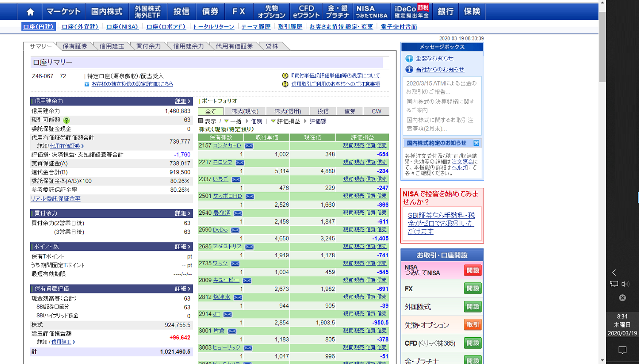Open the リアル委託保証金率 link
The image size is (639, 364).
56,199
